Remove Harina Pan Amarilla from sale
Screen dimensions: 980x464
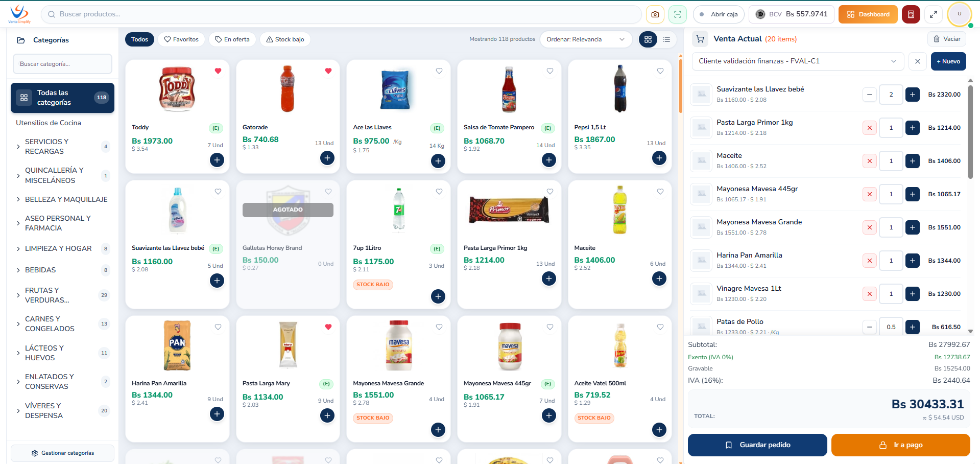(870, 261)
